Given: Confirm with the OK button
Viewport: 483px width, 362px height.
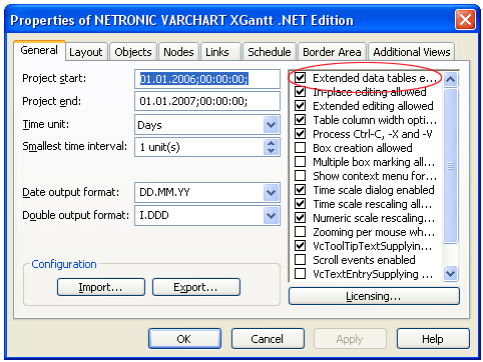Looking at the screenshot, I should coord(184,339).
